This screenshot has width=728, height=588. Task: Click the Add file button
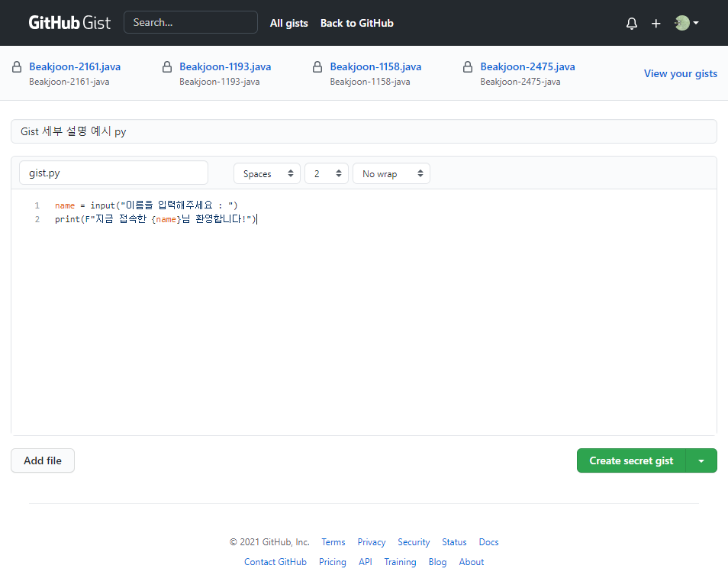tap(43, 460)
